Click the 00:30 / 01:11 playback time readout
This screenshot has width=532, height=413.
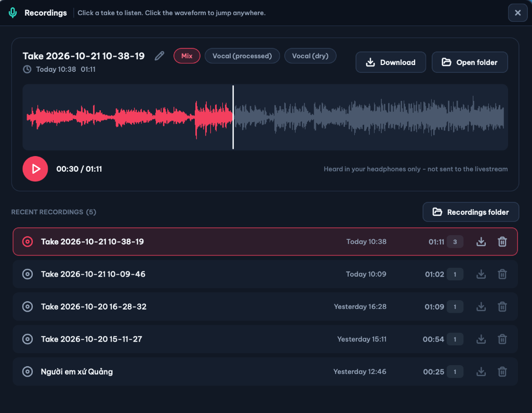[79, 169]
